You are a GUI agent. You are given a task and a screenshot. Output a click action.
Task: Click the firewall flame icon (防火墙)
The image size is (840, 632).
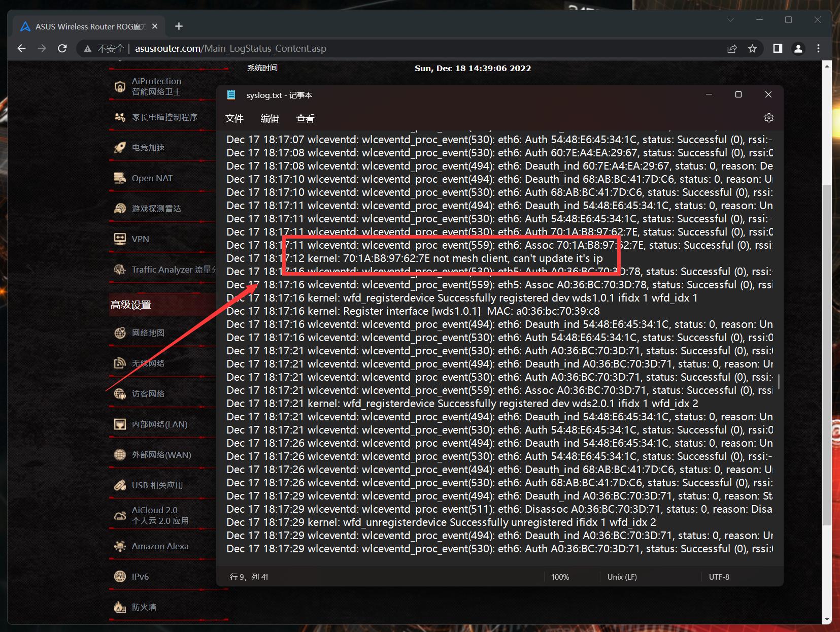(x=120, y=607)
